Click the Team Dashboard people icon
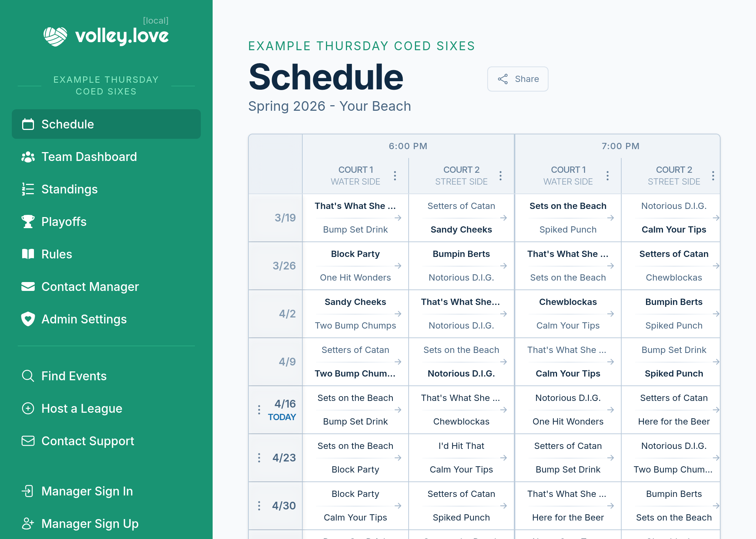Viewport: 756px width, 539px height. pos(28,157)
